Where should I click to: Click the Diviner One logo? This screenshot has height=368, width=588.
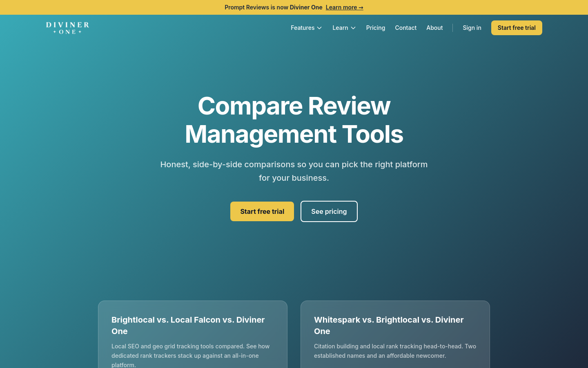(67, 28)
